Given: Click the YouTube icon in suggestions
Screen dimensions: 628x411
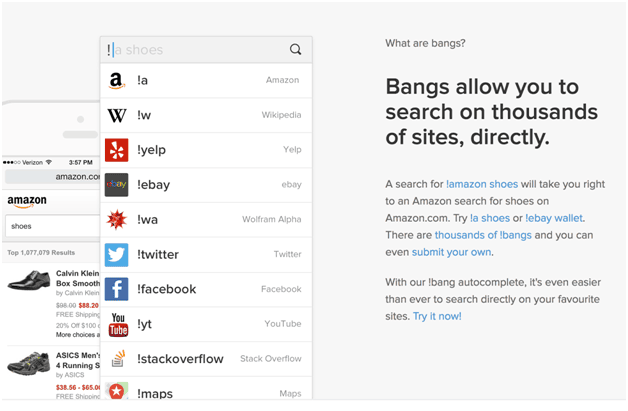Looking at the screenshot, I should [x=117, y=324].
